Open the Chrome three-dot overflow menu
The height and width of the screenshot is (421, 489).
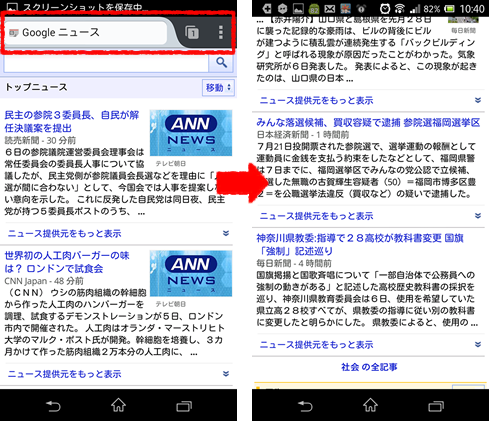click(220, 32)
